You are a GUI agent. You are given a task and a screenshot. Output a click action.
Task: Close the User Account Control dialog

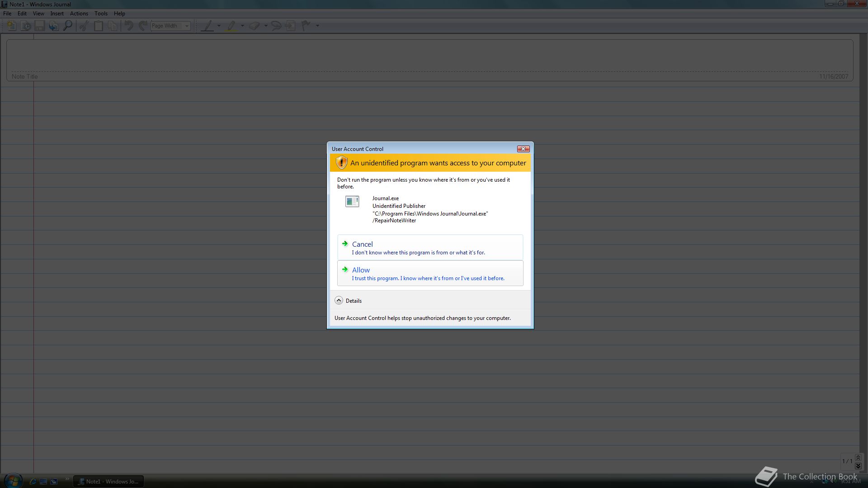point(523,149)
